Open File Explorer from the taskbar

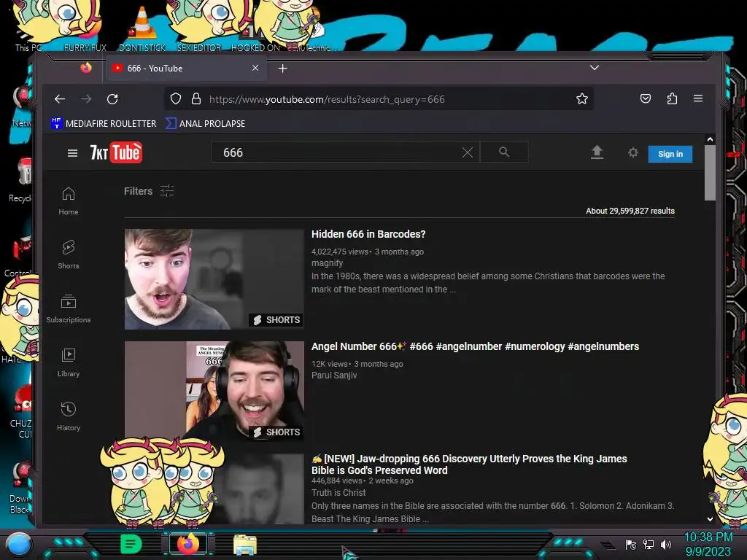tap(245, 545)
